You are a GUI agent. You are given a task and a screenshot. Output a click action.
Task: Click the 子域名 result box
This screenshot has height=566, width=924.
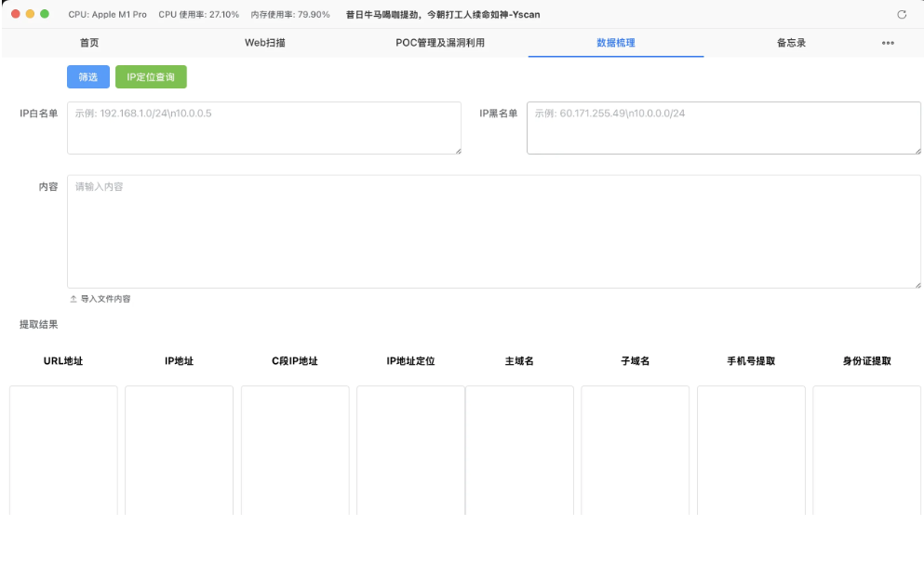pos(636,451)
